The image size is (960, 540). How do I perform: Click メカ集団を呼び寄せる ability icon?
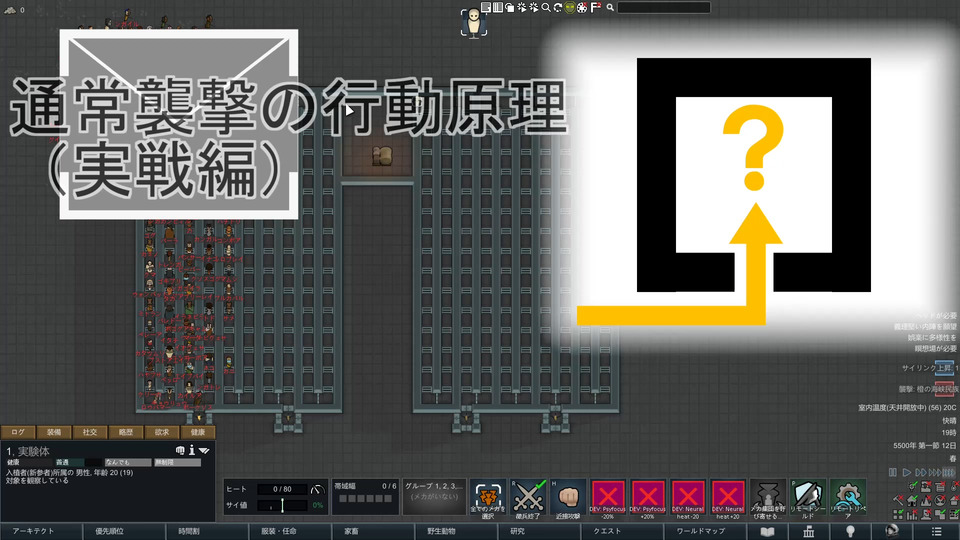(x=768, y=498)
